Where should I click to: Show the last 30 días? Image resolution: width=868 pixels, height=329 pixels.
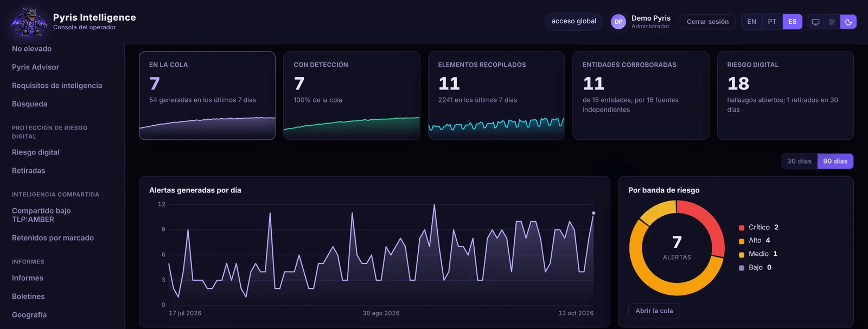point(799,161)
